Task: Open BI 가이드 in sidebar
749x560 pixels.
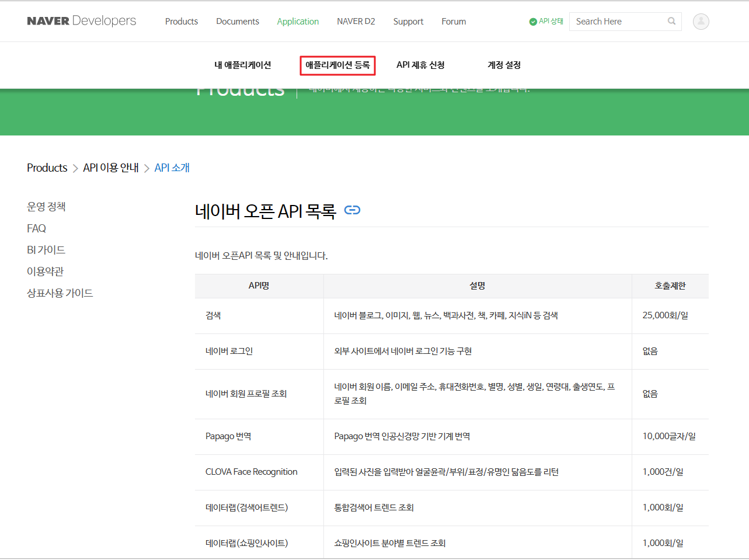Action: point(46,250)
